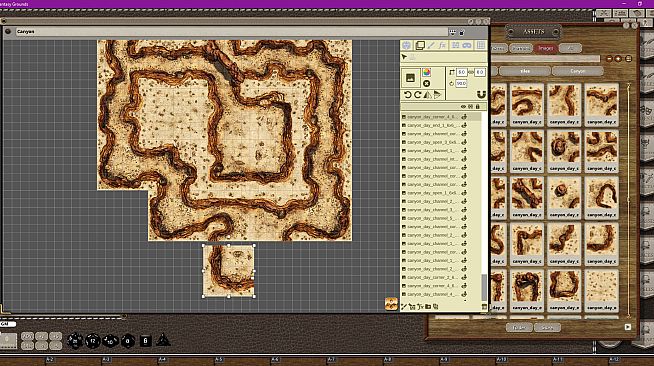Open the tiles folder breadcrumb in Assets
Screen dimensions: 654x366
(525, 71)
